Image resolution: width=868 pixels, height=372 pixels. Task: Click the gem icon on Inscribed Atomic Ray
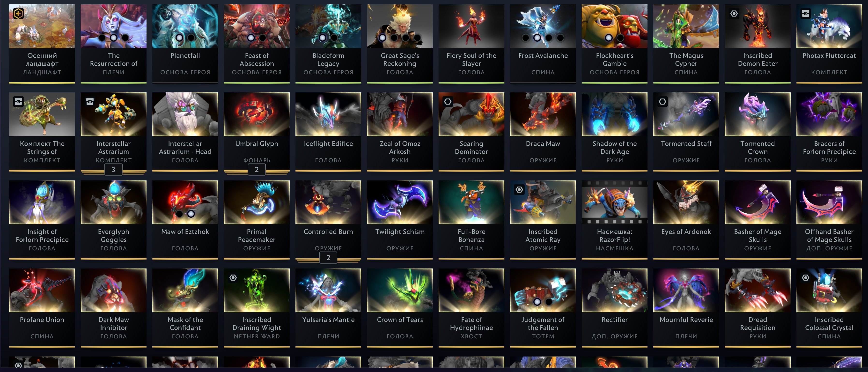click(519, 190)
